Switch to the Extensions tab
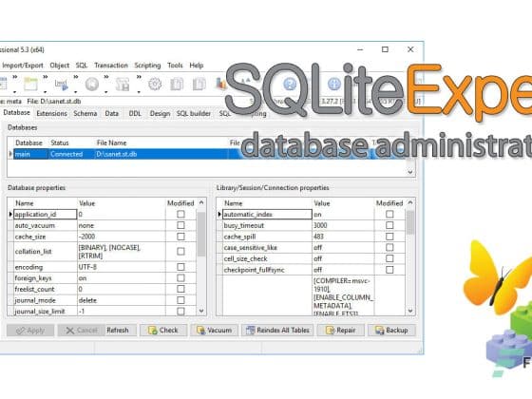Screen dimensions: 532x399 tap(51, 113)
